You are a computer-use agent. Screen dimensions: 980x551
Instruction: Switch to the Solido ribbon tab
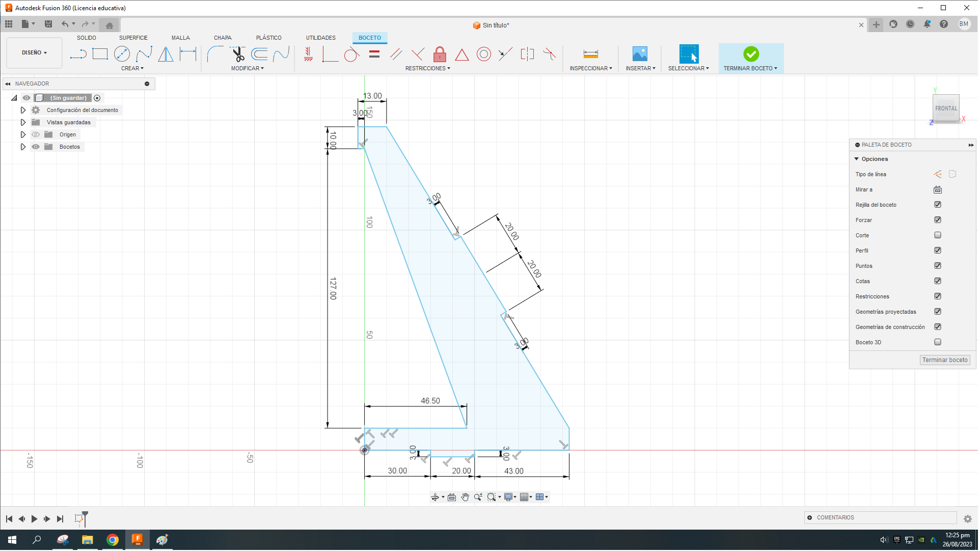[87, 37]
